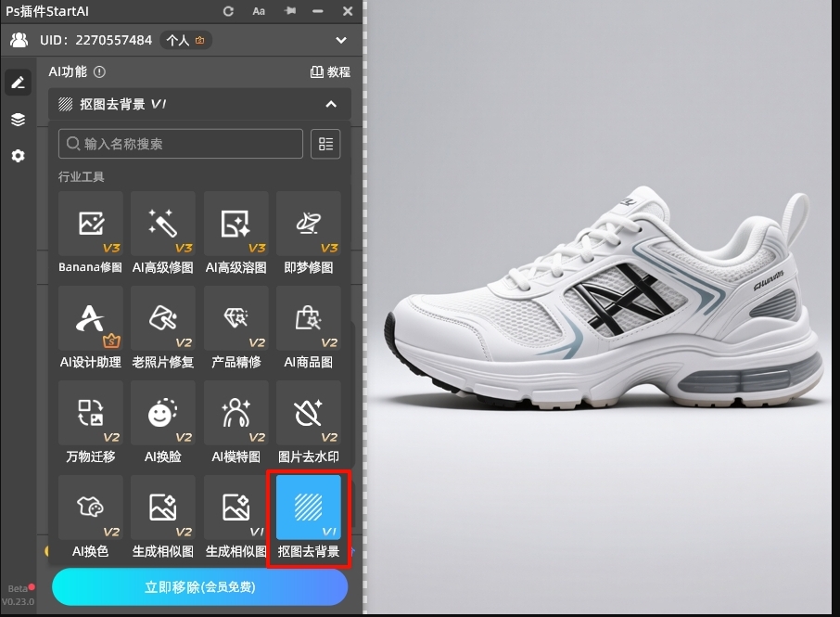Switch to the layers tab in sidebar

[x=18, y=120]
